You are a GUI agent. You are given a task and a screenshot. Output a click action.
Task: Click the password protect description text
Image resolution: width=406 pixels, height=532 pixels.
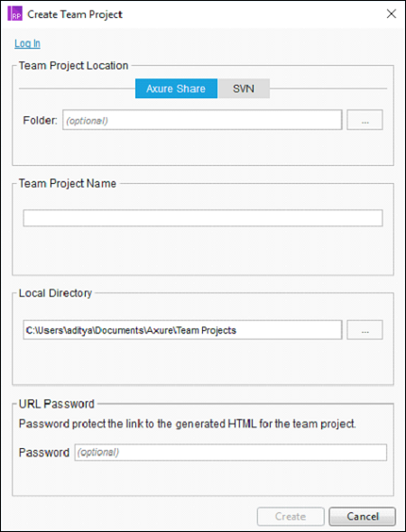click(x=188, y=424)
